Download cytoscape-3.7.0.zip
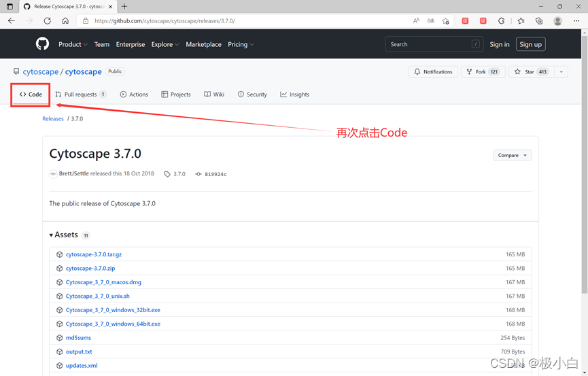The image size is (588, 376). click(x=90, y=269)
